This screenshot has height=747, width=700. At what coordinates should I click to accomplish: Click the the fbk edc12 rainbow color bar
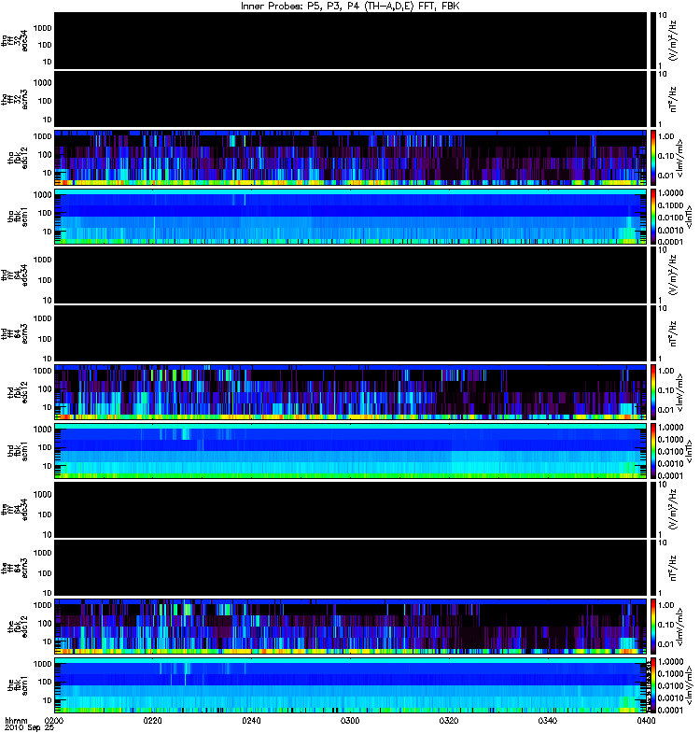[x=653, y=626]
